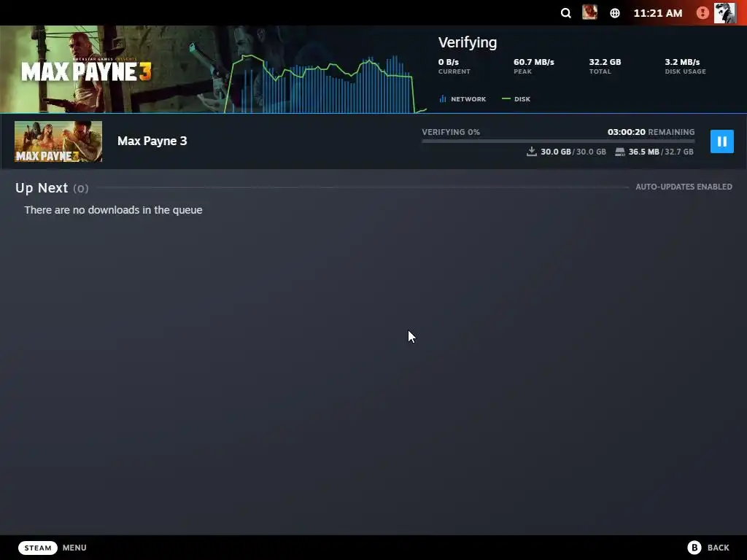The height and width of the screenshot is (560, 747).
Task: Click the DISK graph legend
Action: tap(516, 99)
